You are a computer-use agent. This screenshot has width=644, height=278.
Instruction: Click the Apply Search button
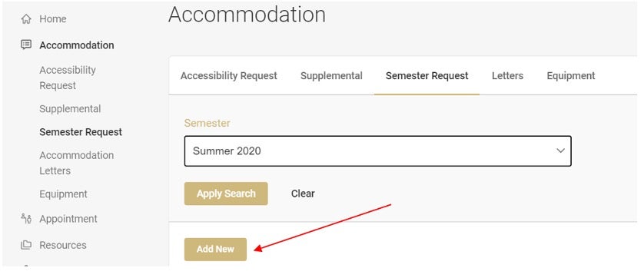(226, 194)
